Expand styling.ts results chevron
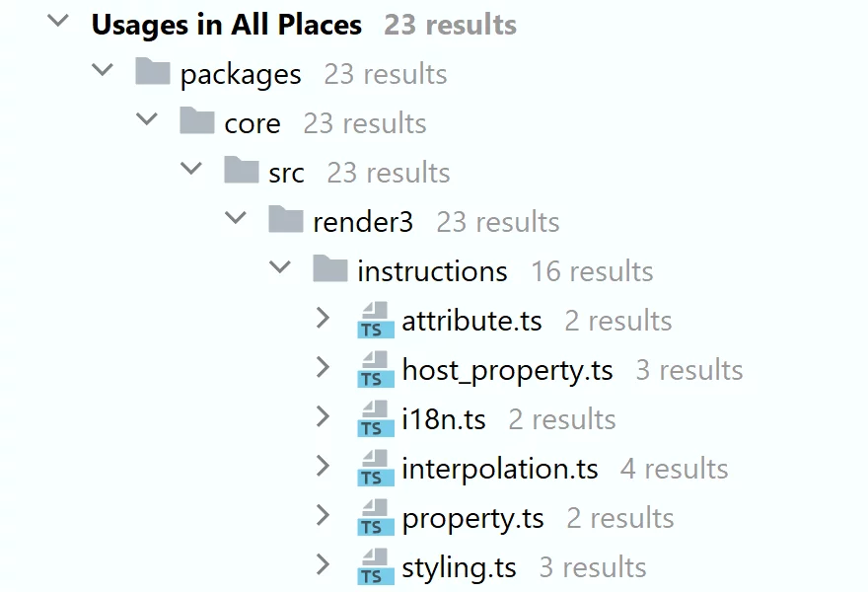Screen dimensions: 868x592 click(x=323, y=564)
